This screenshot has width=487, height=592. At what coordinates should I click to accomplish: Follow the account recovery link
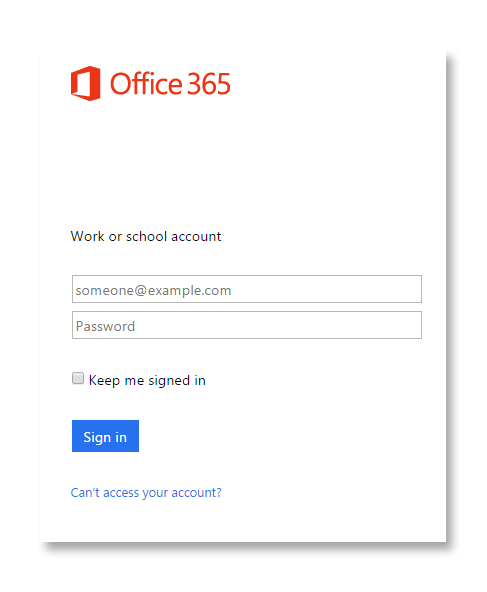[146, 493]
